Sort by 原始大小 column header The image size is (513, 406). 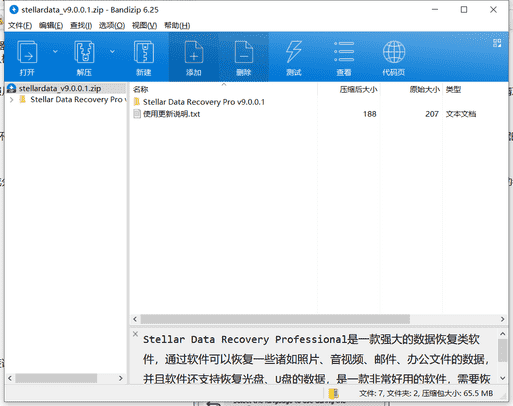(424, 89)
